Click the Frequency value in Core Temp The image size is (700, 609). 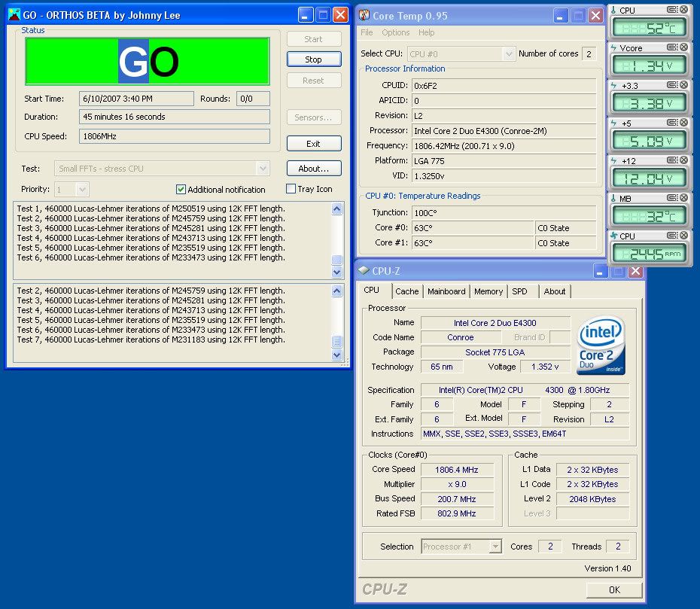click(x=504, y=146)
